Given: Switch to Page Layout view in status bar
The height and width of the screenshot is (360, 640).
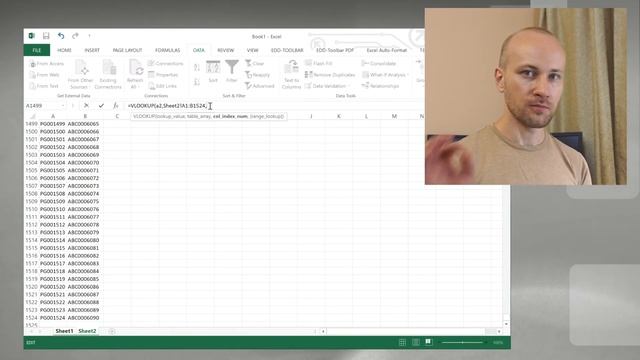Looking at the screenshot, I should point(416,342).
